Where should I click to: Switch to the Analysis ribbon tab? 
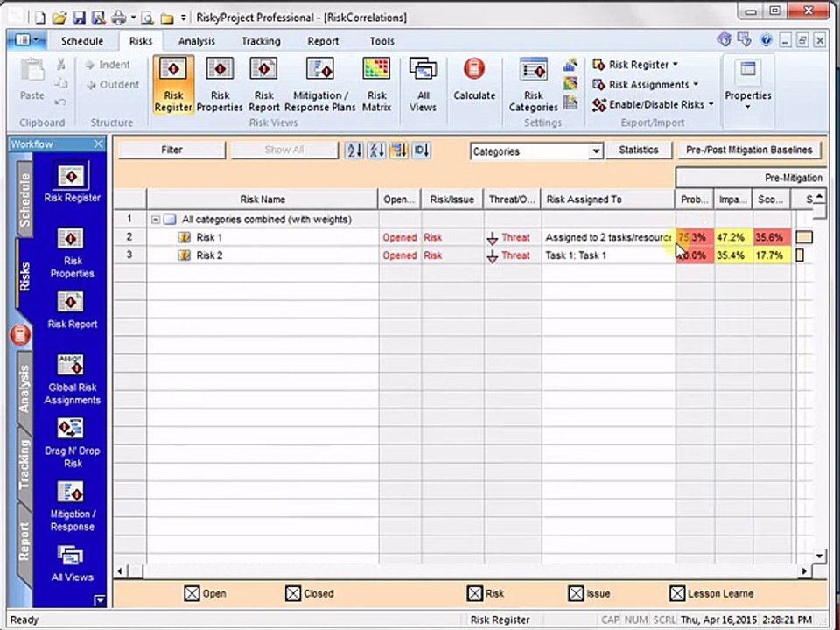[x=197, y=41]
